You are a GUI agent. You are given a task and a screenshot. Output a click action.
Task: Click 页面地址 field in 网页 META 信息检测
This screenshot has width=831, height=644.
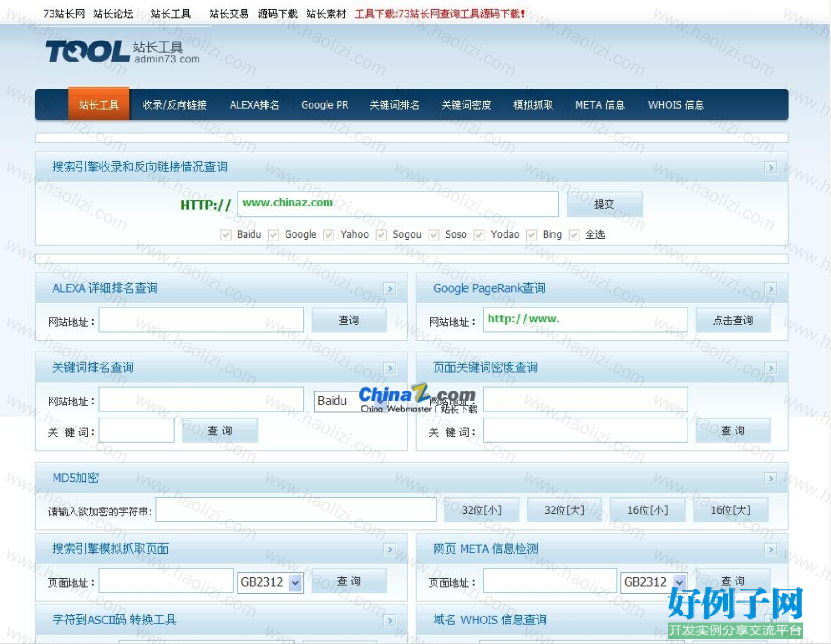pyautogui.click(x=550, y=581)
